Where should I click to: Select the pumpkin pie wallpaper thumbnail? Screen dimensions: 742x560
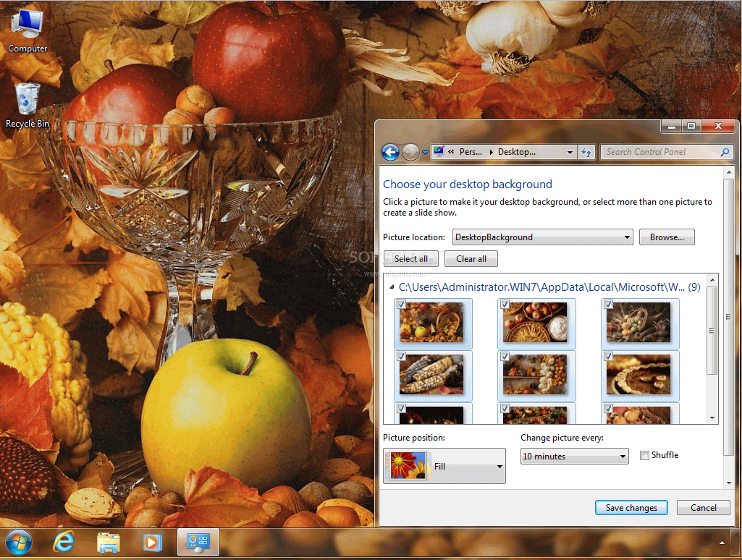pos(640,375)
